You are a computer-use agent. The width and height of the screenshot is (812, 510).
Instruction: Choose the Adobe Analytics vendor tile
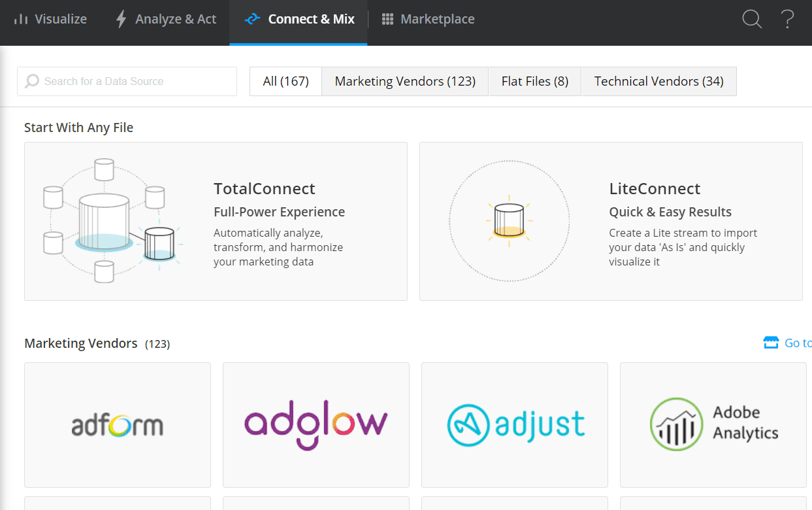[x=713, y=425]
